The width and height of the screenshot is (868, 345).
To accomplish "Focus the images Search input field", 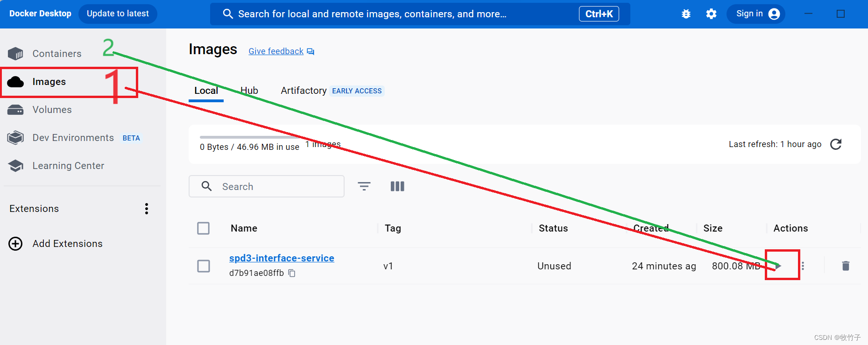I will (267, 186).
